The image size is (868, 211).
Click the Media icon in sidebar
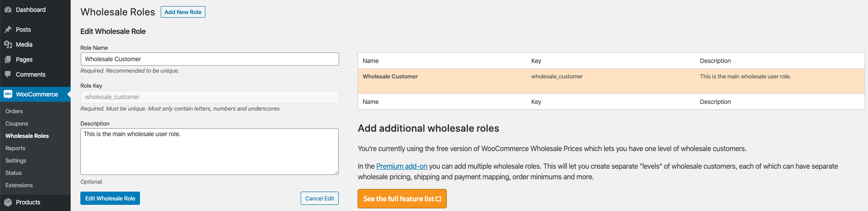point(8,44)
